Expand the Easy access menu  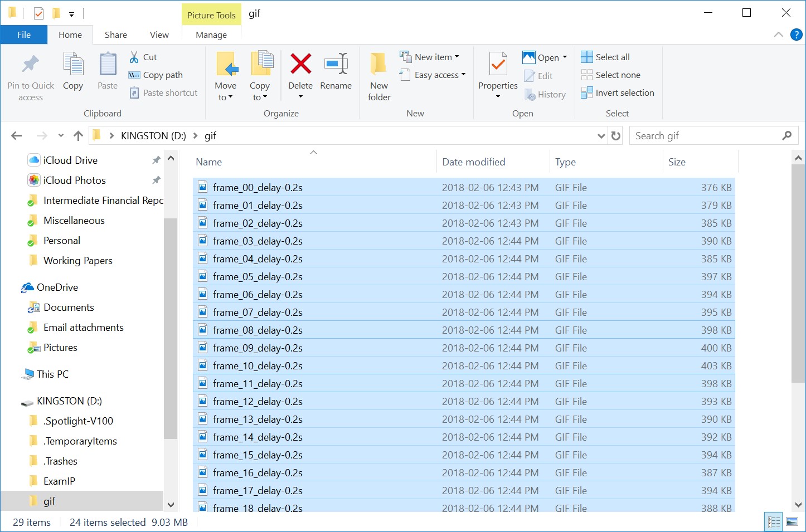433,75
